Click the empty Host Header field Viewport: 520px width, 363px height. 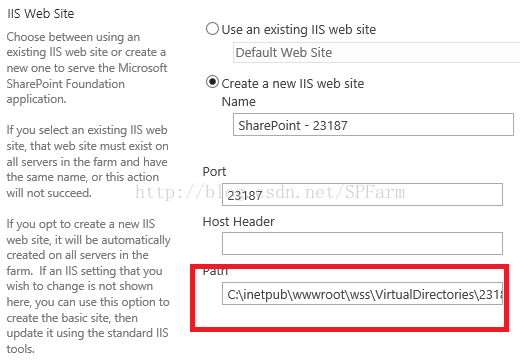362,243
